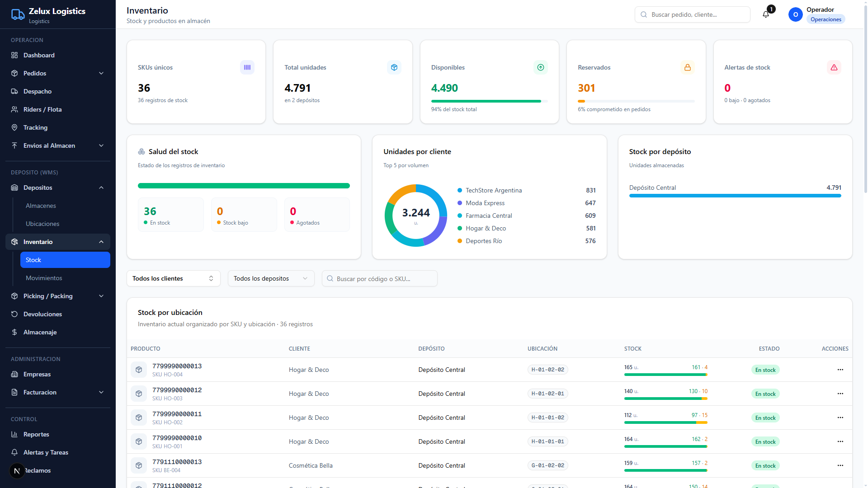Screen dimensions: 868x488
Task: Open actions menu for SKU BE-004
Action: click(x=840, y=465)
